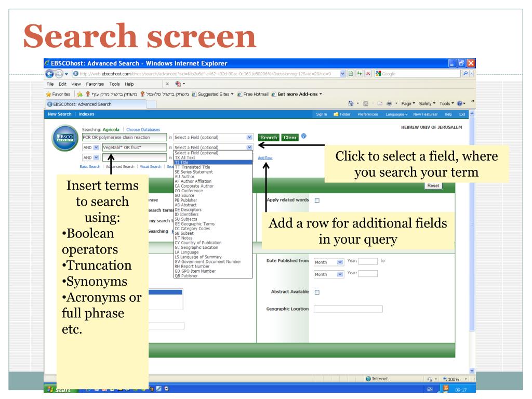Click the browser Back arrow button
Image resolution: width=532 pixels, height=399 pixels.
[x=50, y=74]
